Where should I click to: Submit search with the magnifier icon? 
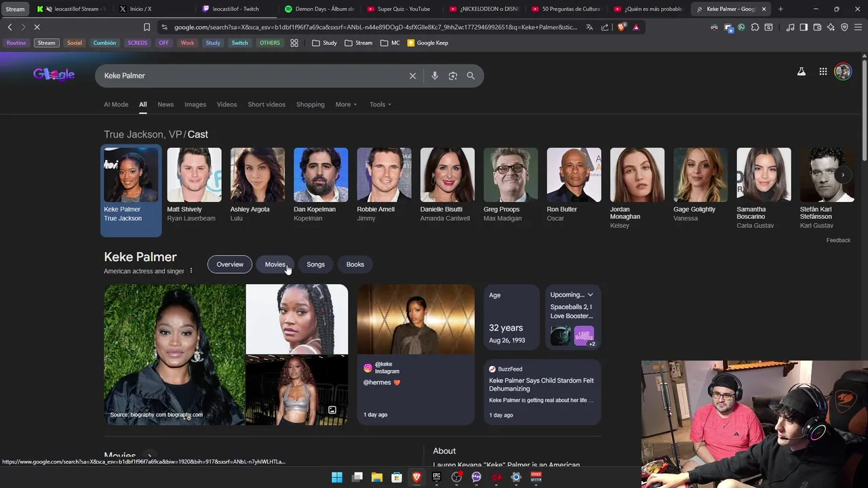(x=471, y=76)
